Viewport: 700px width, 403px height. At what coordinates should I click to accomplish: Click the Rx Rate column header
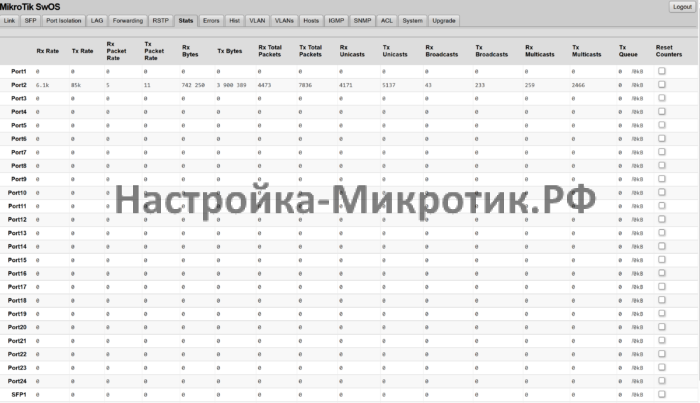point(47,51)
